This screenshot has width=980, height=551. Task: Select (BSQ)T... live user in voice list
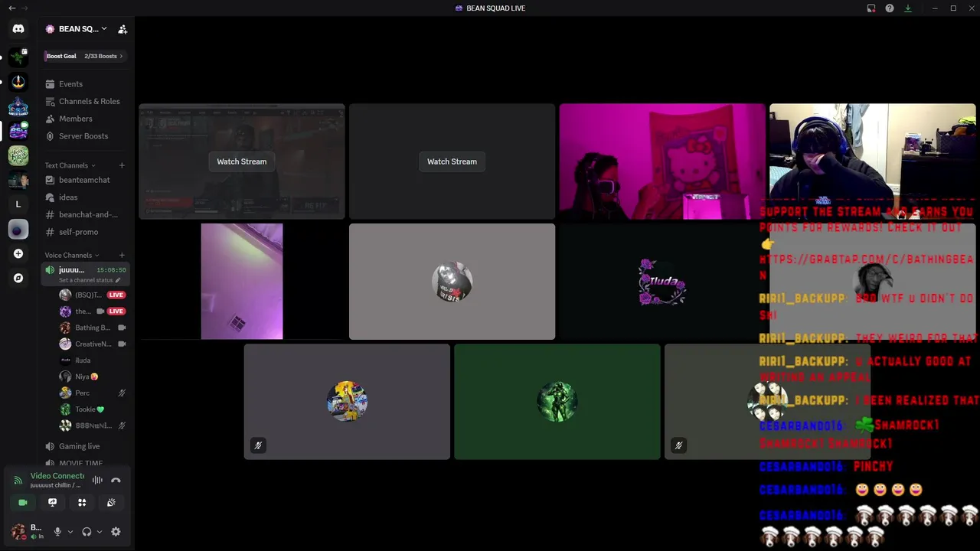93,295
